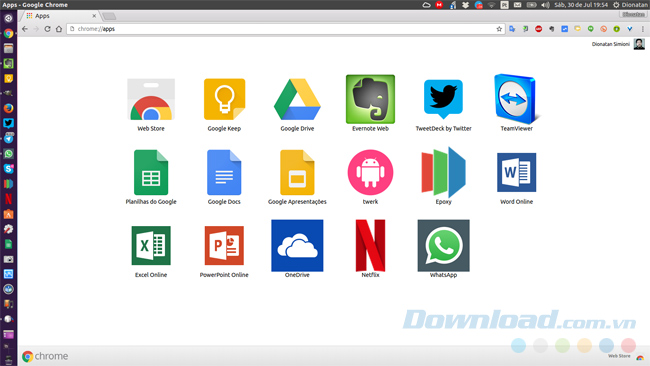The height and width of the screenshot is (366, 650).
Task: Open TweetDeck by Twitter app
Action: click(443, 99)
